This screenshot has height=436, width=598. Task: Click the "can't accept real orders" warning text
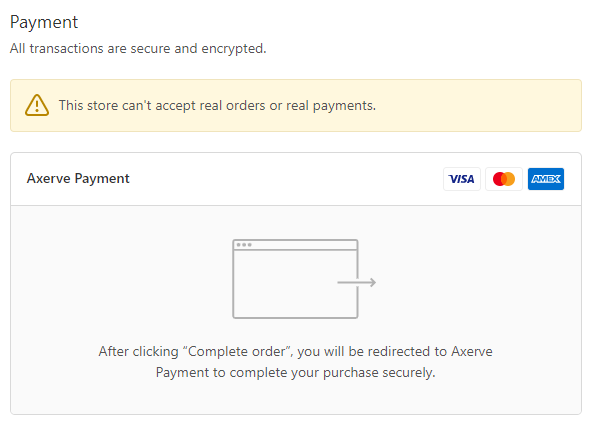click(217, 106)
